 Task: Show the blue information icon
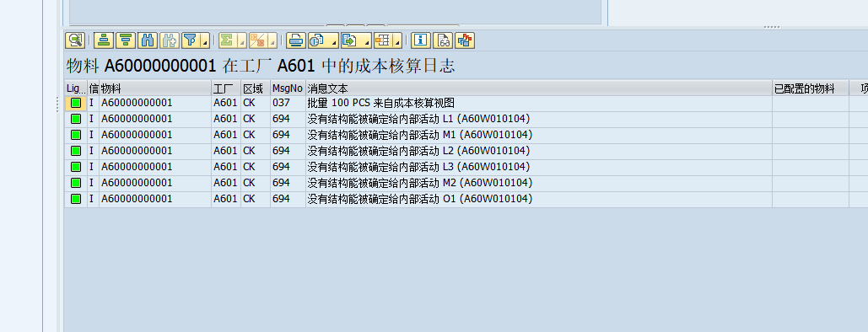tap(421, 40)
